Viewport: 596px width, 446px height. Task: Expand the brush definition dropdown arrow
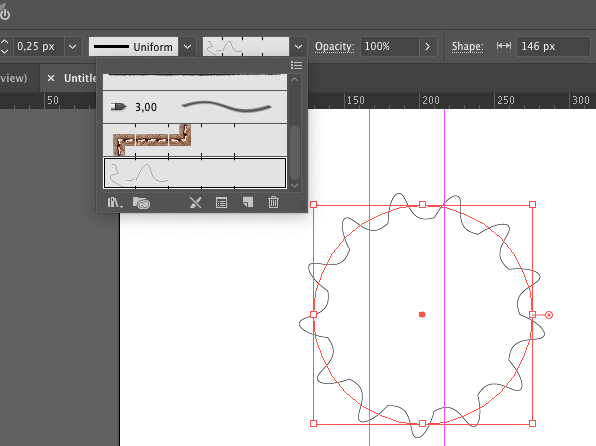[x=298, y=47]
